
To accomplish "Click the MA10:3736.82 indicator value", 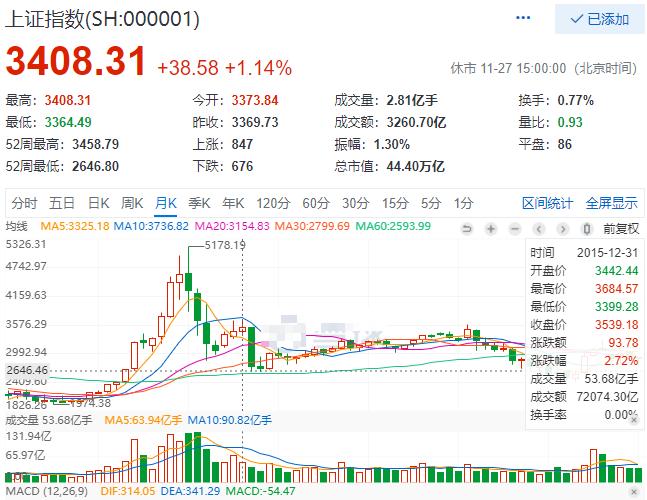I will 151,226.
